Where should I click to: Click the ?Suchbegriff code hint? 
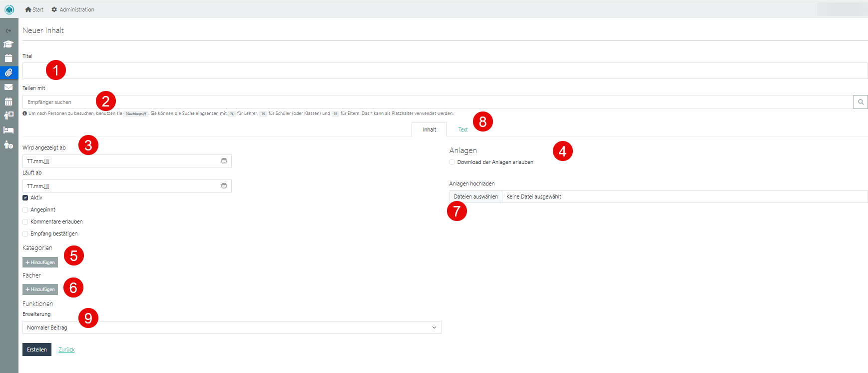pyautogui.click(x=136, y=113)
